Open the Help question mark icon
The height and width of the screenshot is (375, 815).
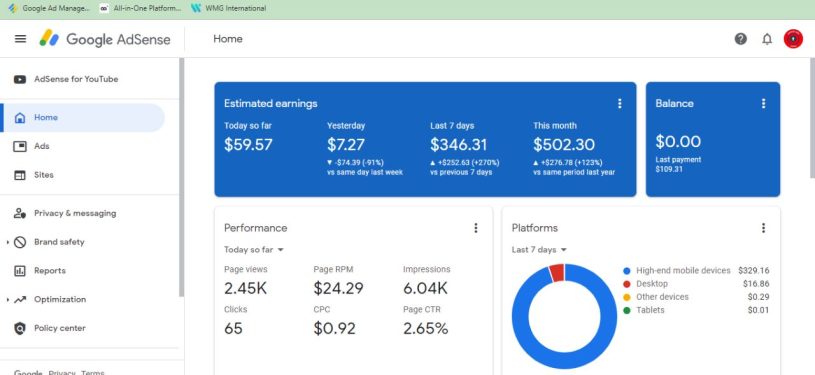(741, 39)
